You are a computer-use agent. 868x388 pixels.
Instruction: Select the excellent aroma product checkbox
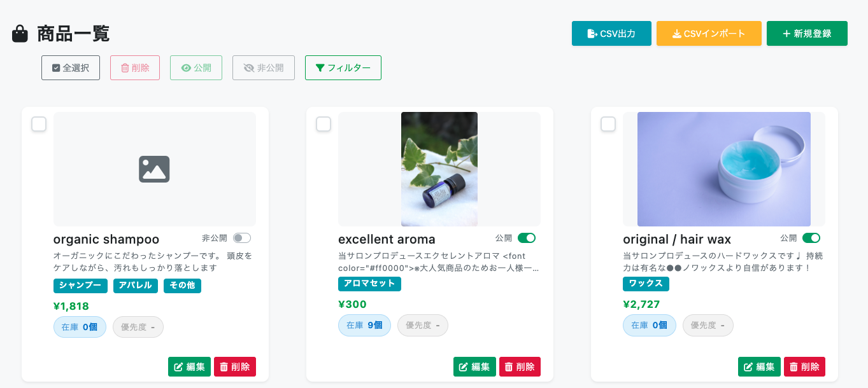(324, 124)
